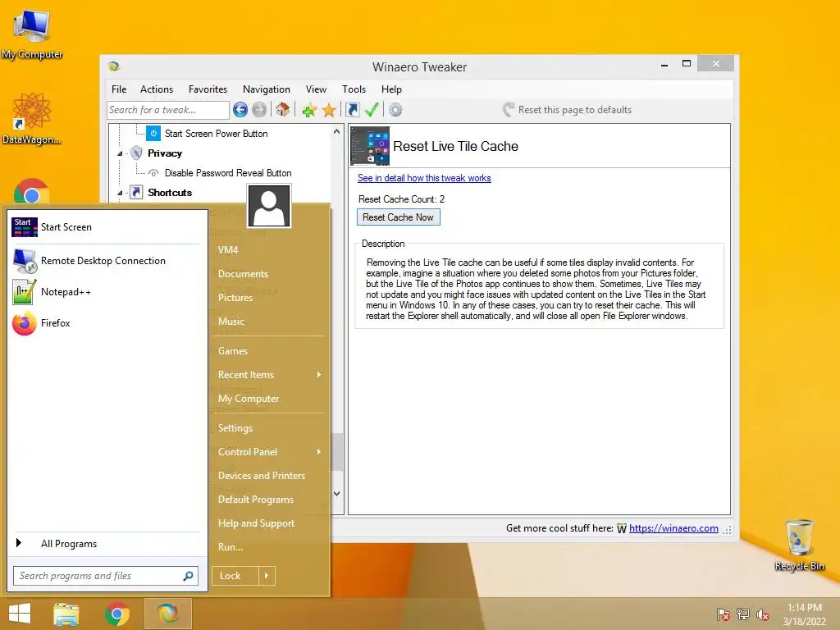This screenshot has height=630, width=840.
Task: Click the muted volume tray icon
Action: click(763, 614)
